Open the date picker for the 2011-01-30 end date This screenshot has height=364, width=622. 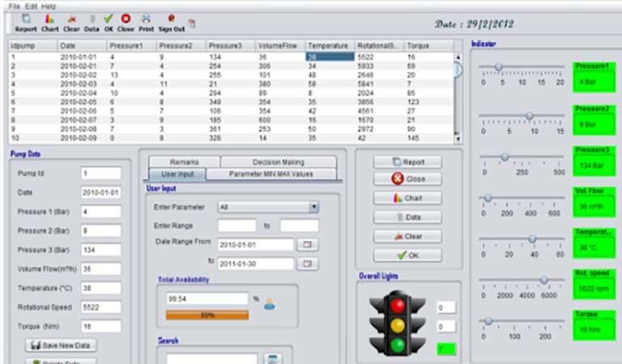point(308,264)
